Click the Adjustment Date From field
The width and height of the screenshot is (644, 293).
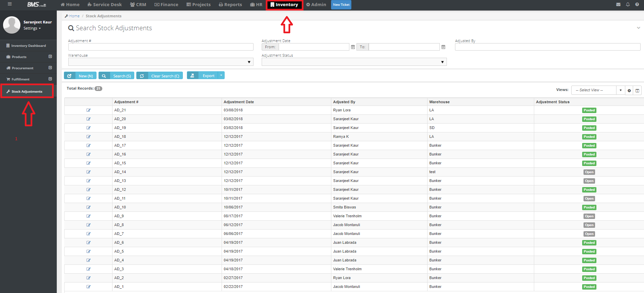314,47
